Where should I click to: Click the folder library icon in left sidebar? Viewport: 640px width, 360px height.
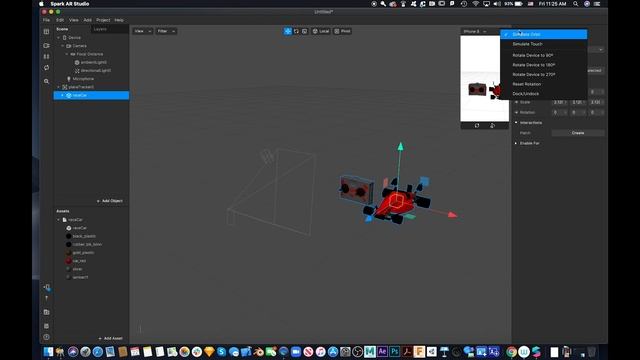pyautogui.click(x=47, y=312)
